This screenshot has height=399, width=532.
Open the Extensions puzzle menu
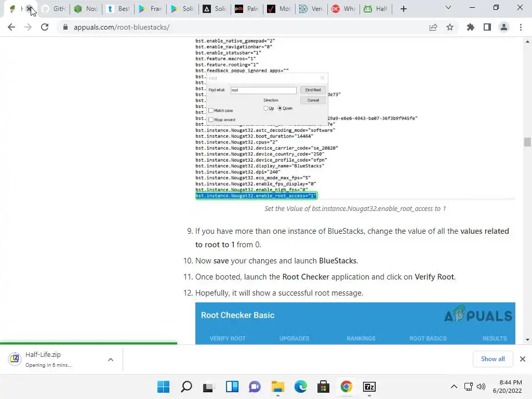coord(471,27)
